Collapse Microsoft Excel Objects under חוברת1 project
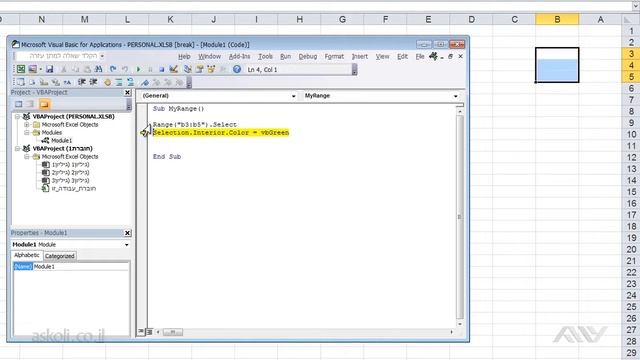Viewport: 640px width, 360px height. pyautogui.click(x=27, y=157)
